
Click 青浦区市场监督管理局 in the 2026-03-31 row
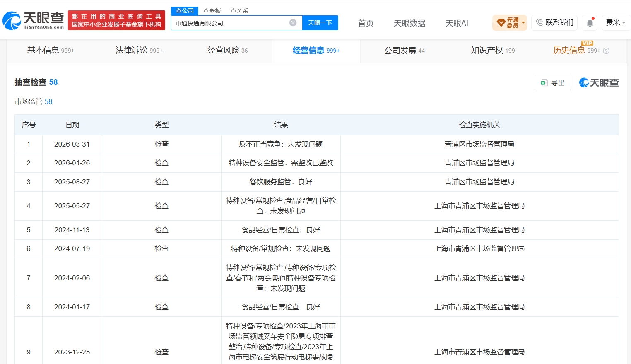pyautogui.click(x=479, y=144)
